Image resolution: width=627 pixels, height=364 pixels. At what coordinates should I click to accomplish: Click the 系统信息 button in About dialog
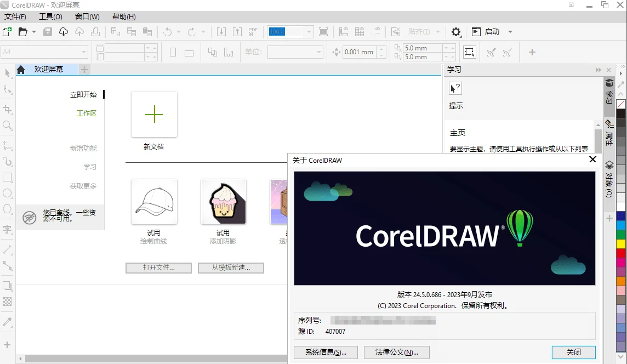point(326,352)
